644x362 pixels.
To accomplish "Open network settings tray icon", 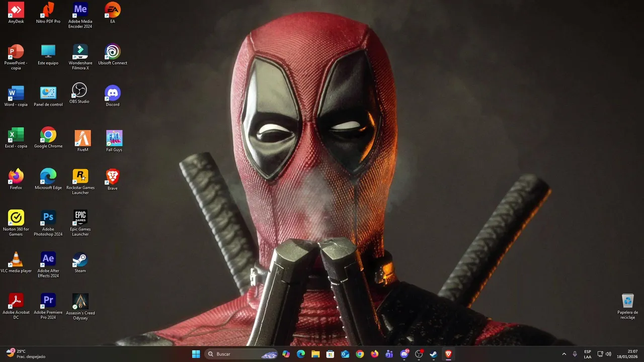I will point(600,354).
